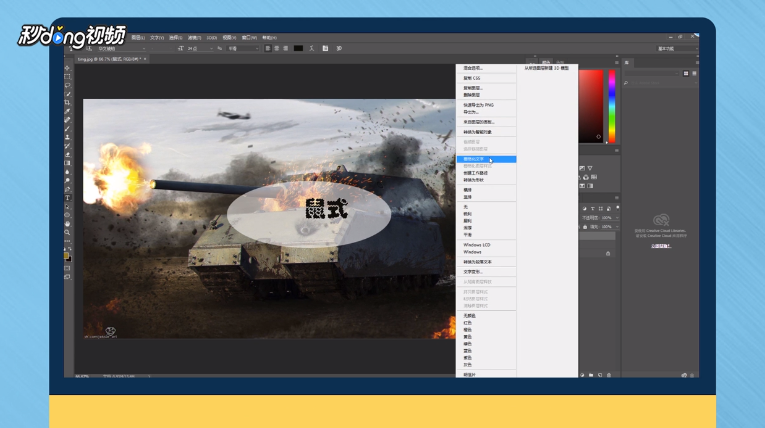Image resolution: width=765 pixels, height=428 pixels.
Task: Click the delete layer trash icon
Action: point(609,375)
